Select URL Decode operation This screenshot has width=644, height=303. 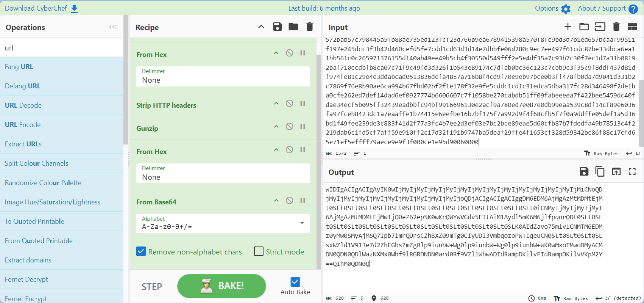point(62,105)
